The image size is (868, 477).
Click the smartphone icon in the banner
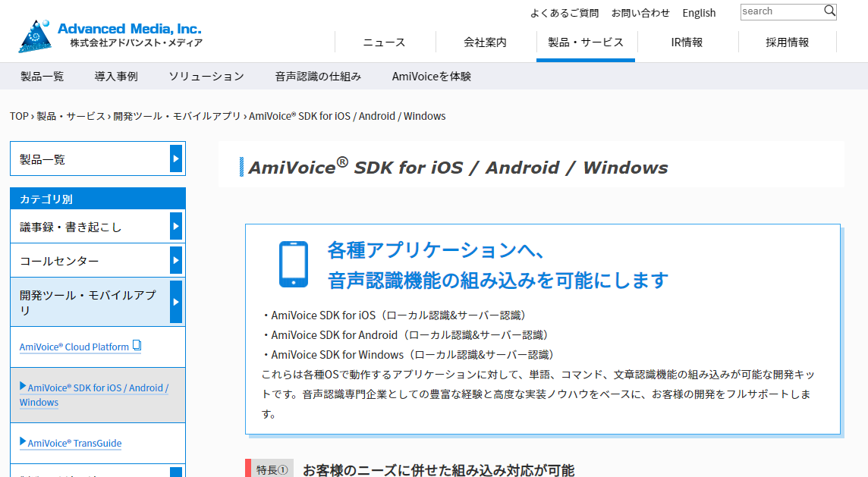(x=294, y=265)
